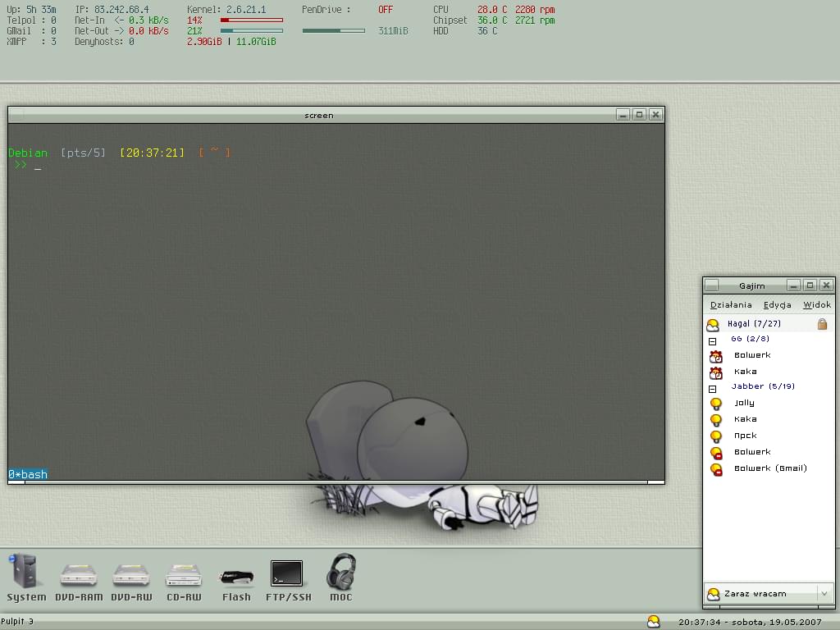Click the 0*bash tab in the screen status line
Image resolution: width=840 pixels, height=630 pixels.
coord(27,474)
